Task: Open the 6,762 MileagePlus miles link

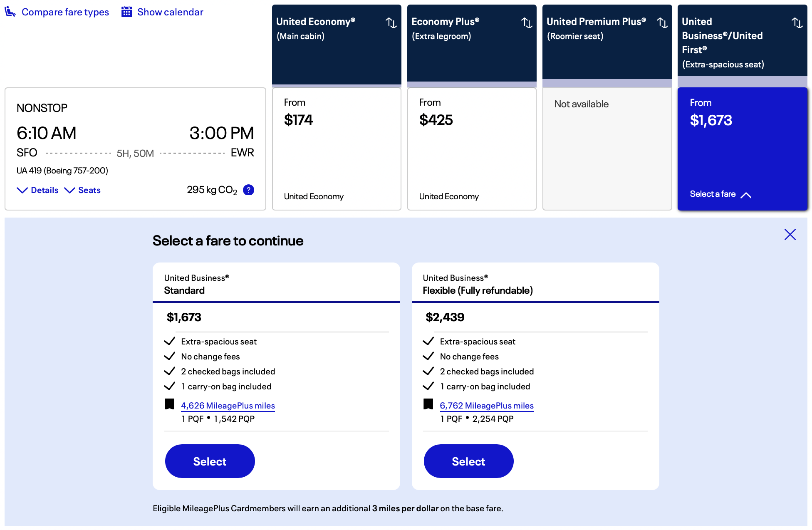Action: tap(487, 406)
